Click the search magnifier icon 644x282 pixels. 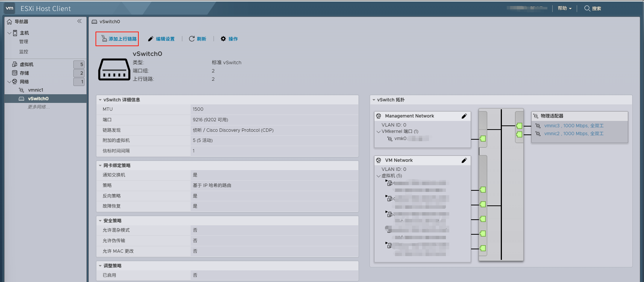point(587,8)
